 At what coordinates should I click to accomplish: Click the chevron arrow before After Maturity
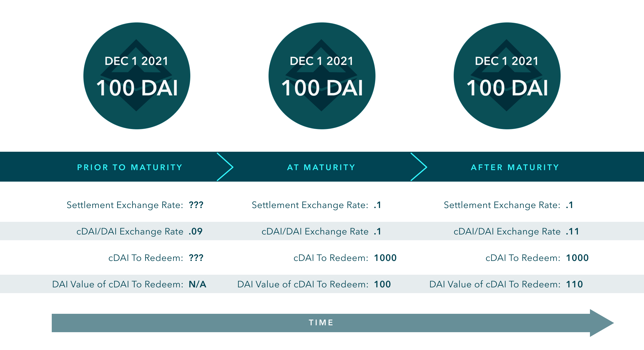419,167
